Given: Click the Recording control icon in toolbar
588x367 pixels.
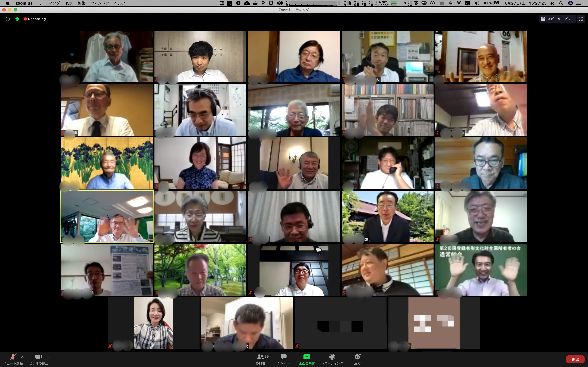Looking at the screenshot, I should pyautogui.click(x=332, y=357).
